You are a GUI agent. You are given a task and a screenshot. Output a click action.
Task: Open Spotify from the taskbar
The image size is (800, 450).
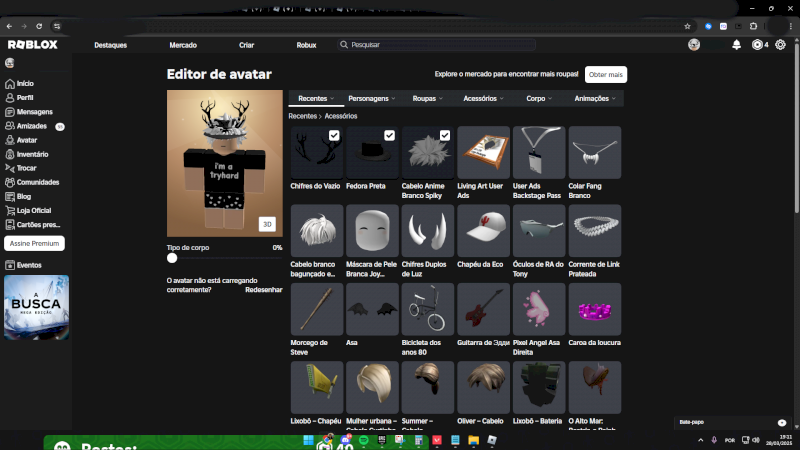click(364, 440)
